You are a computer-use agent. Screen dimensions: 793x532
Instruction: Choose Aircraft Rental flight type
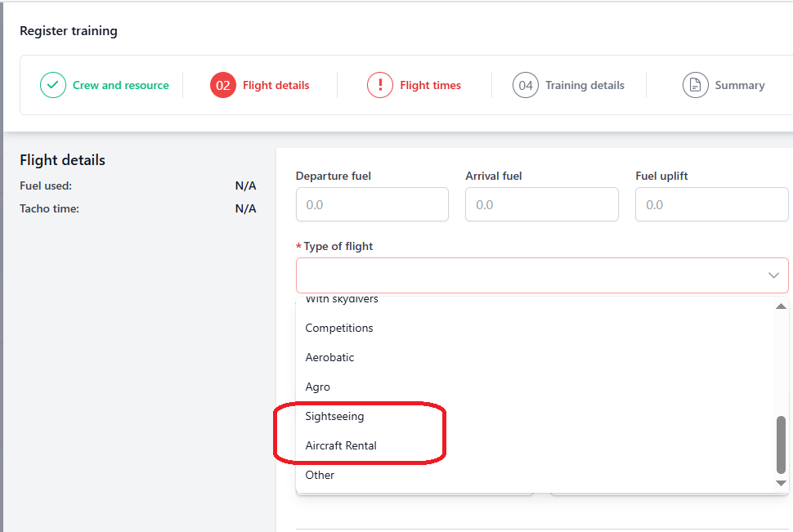tap(341, 445)
